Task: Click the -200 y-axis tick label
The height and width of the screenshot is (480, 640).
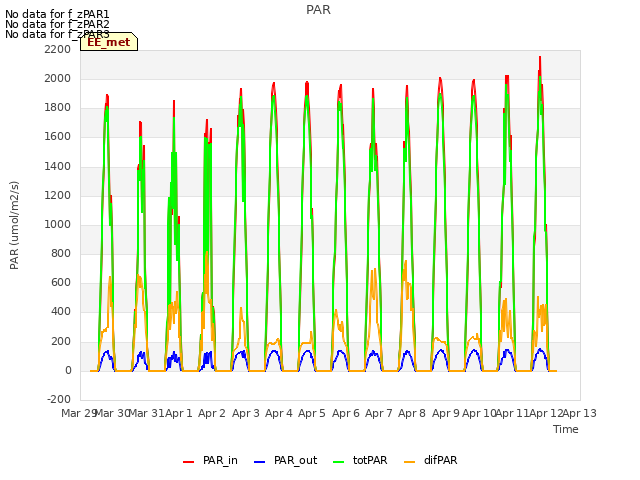Action: (x=59, y=399)
